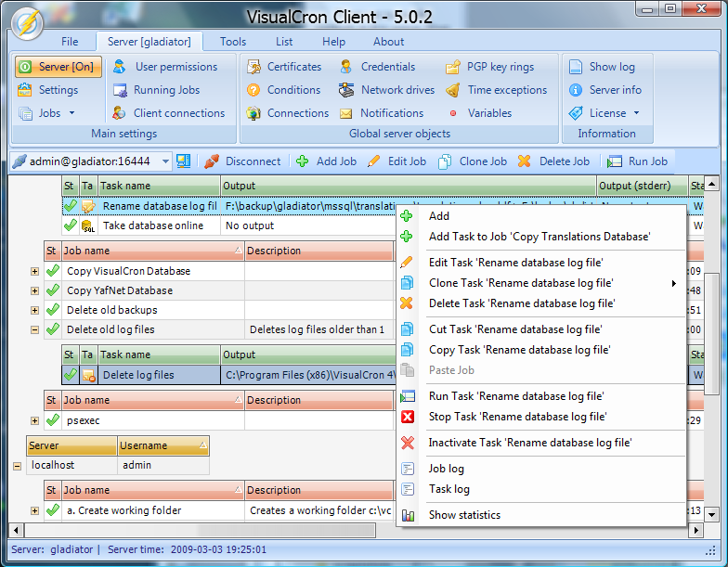Click the pencil Edit Job icon
Screen dimensions: 728x567
[373, 161]
